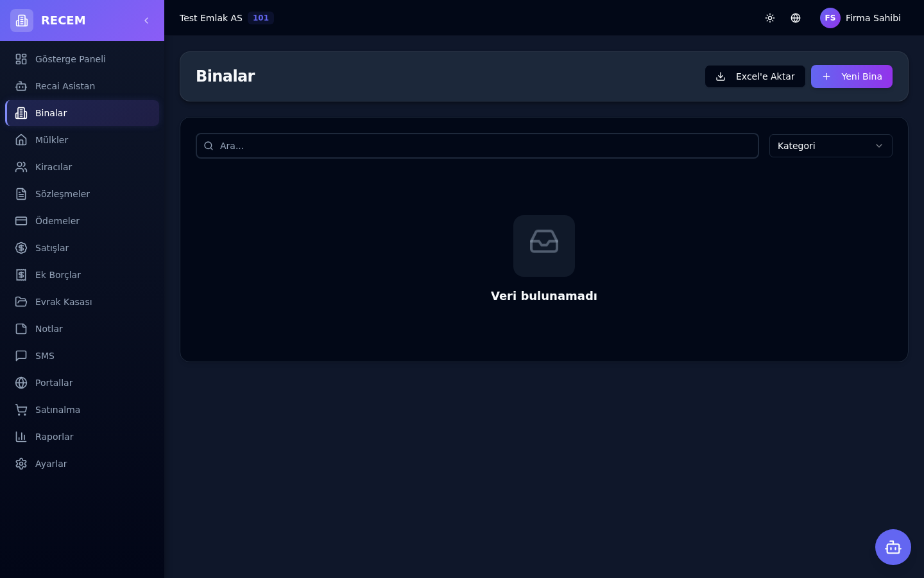Click the Ek Borçlar receipt icon
The width and height of the screenshot is (924, 578).
[21, 275]
